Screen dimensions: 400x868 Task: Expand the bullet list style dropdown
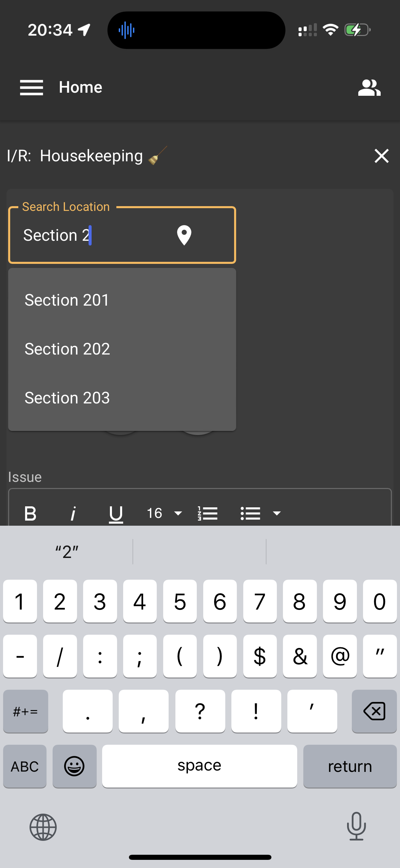tap(277, 513)
